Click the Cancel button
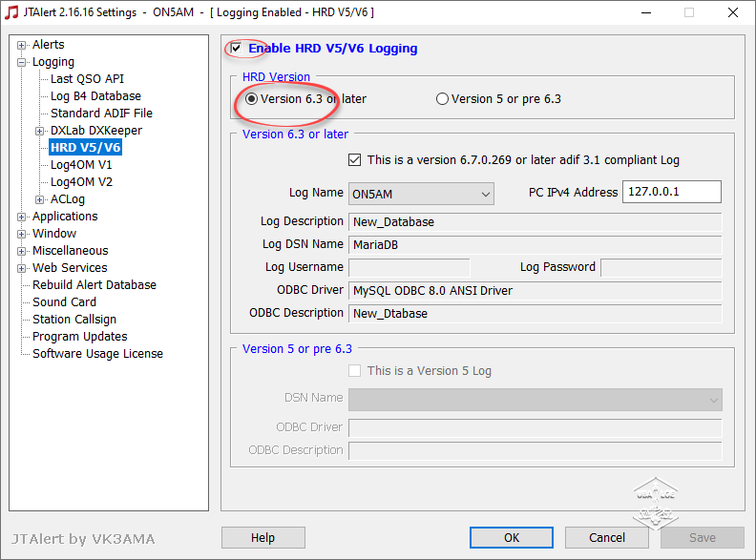Screen dimensions: 756x560 pos(606,537)
